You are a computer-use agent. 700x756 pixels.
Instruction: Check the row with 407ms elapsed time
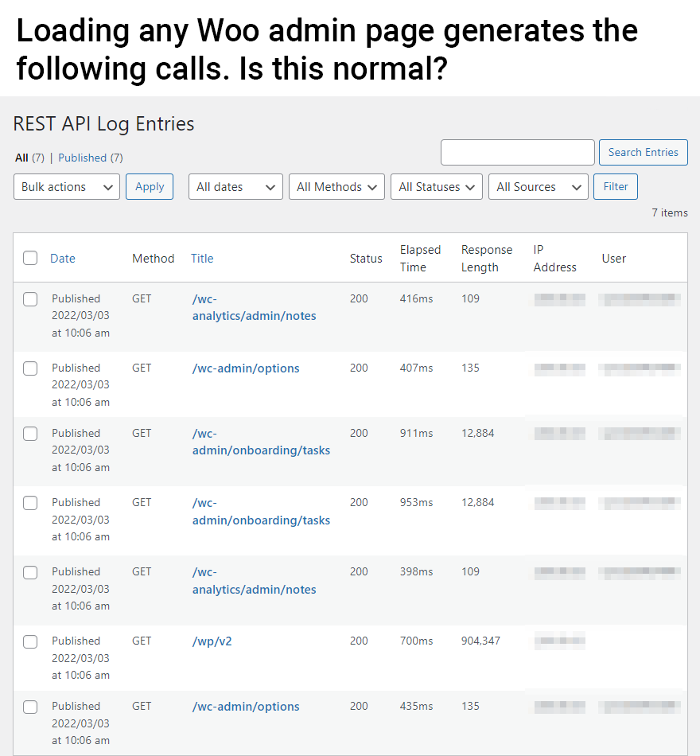(x=30, y=368)
